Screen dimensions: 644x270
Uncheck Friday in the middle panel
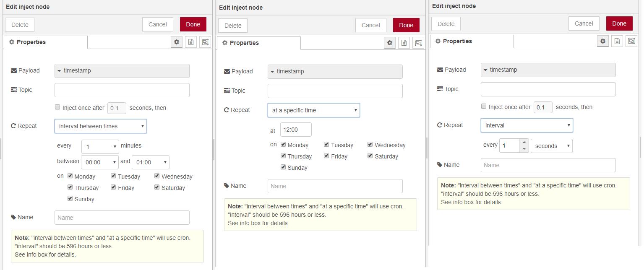coord(326,156)
